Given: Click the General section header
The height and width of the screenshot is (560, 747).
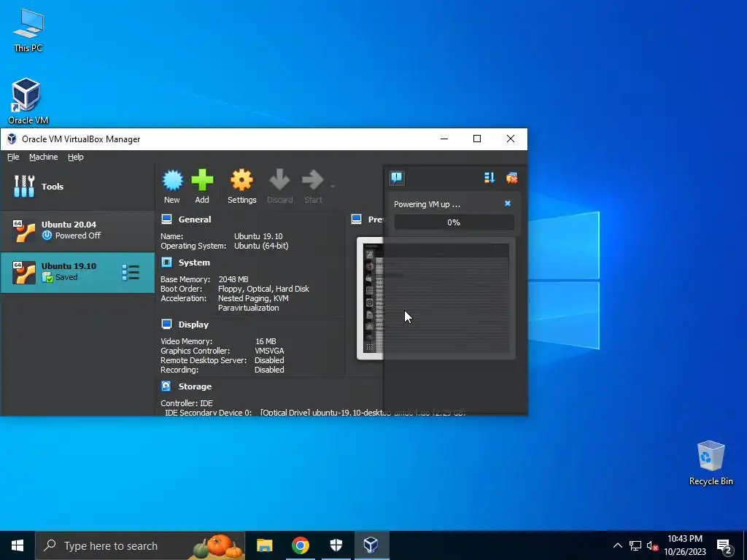Looking at the screenshot, I should 194,219.
